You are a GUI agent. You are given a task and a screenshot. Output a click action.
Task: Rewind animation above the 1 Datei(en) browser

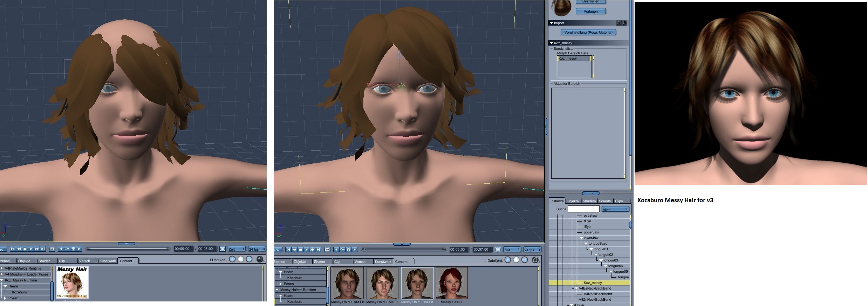(19, 249)
